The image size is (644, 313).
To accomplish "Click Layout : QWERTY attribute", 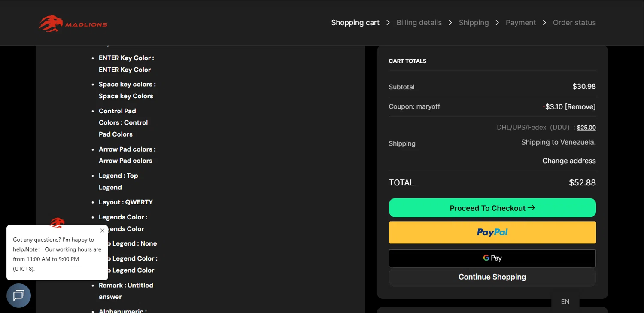I will (126, 202).
